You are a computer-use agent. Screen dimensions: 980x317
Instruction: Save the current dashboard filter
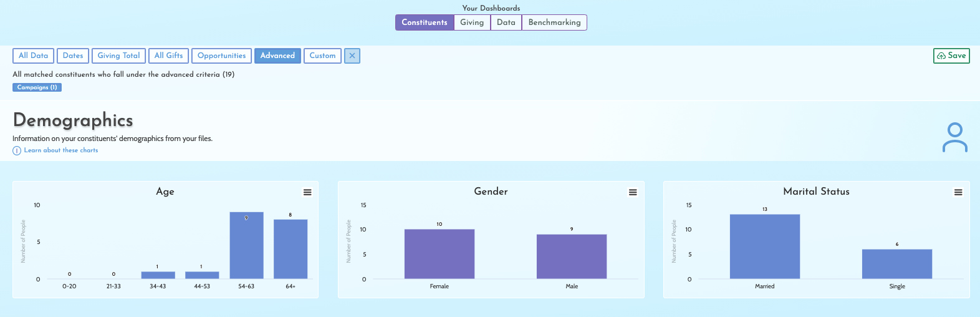coord(951,56)
